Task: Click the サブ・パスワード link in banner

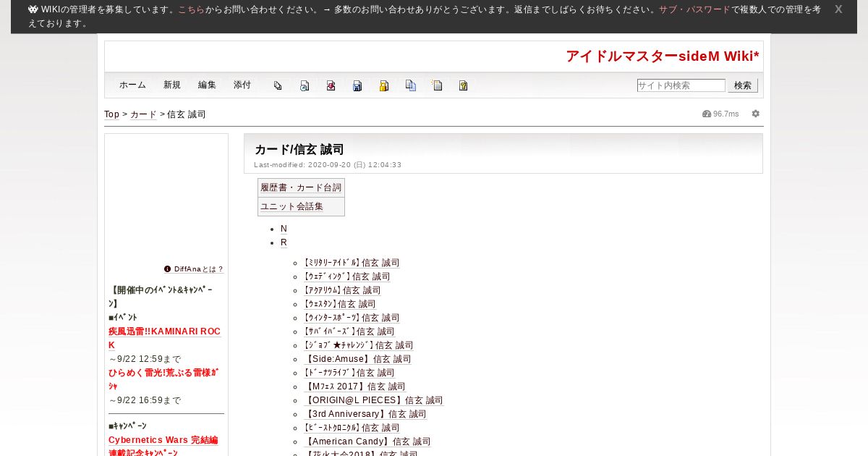Action: pos(694,10)
